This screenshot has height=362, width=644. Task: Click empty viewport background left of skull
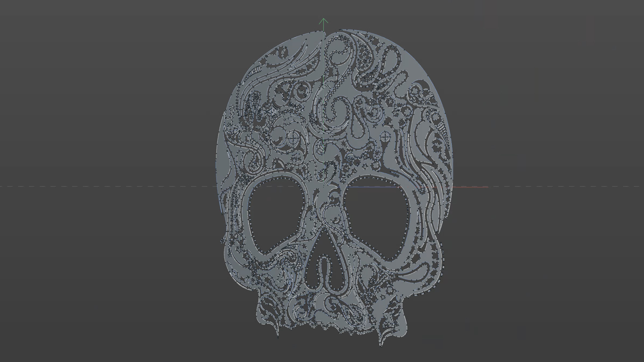click(101, 101)
